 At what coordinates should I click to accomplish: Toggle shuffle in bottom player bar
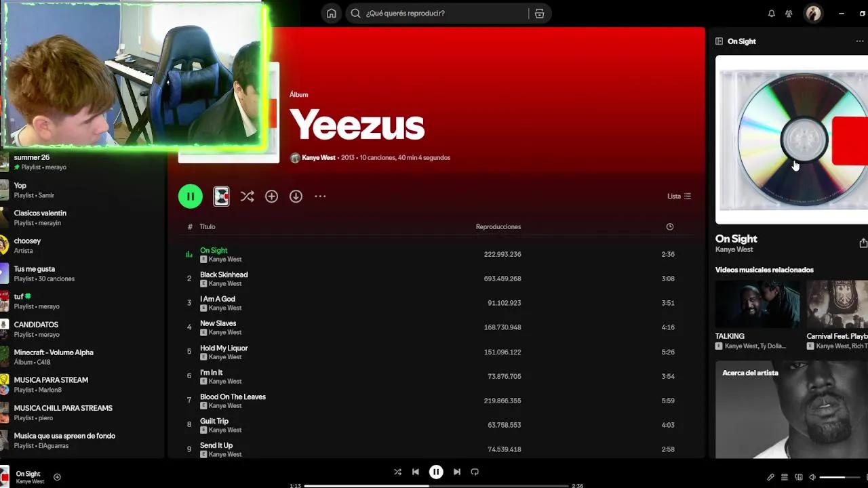click(x=397, y=472)
